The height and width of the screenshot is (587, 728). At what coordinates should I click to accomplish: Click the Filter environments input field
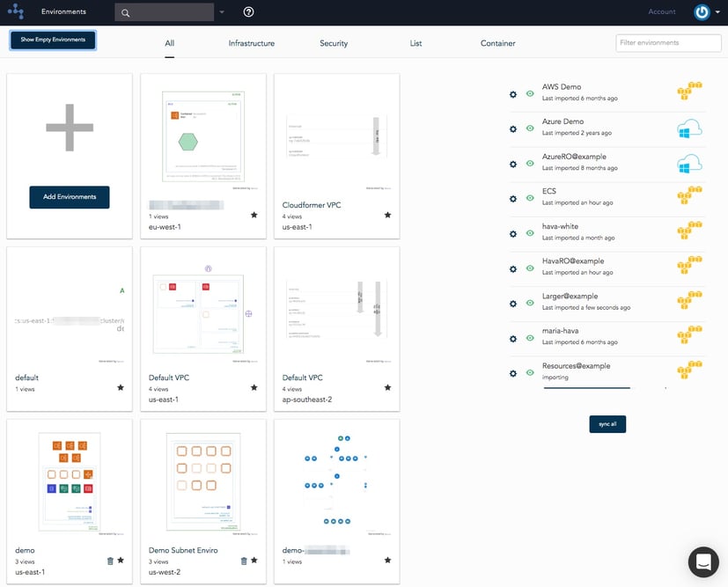coord(668,42)
